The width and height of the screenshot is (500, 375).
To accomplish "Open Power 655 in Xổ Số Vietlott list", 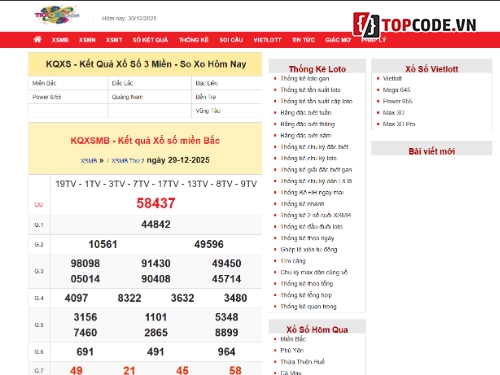I will (x=397, y=101).
